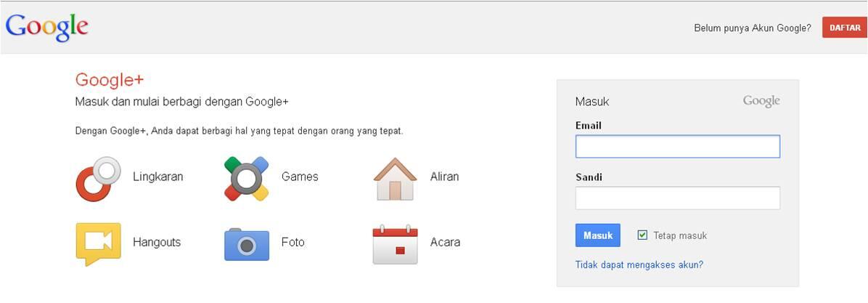
Task: Click the Tetap masuk label text
Action: [680, 235]
